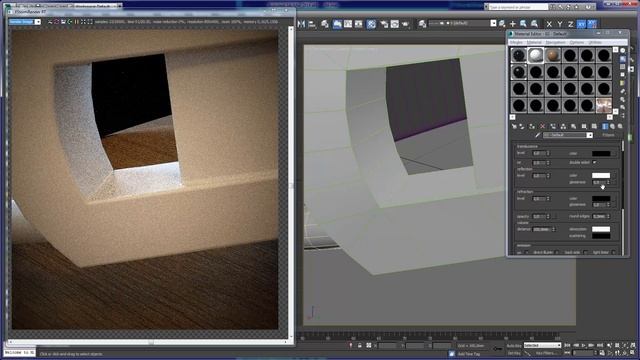Select the Mirror tool in main toolbar
Image resolution: width=640 pixels, height=360 pixels.
301,24
